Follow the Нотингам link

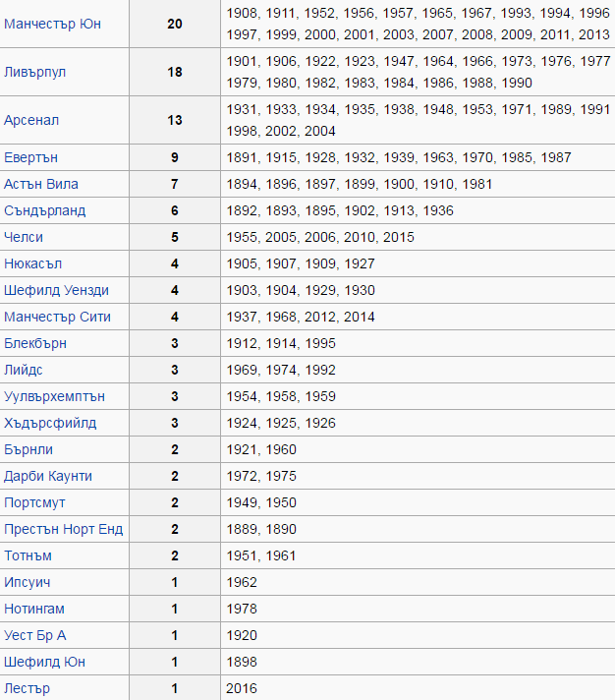point(34,609)
